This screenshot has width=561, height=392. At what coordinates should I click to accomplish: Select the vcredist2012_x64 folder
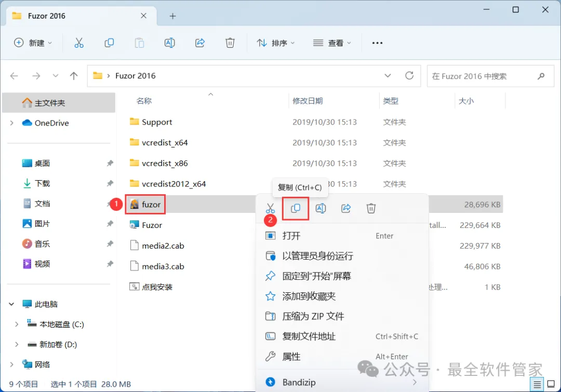tap(174, 184)
